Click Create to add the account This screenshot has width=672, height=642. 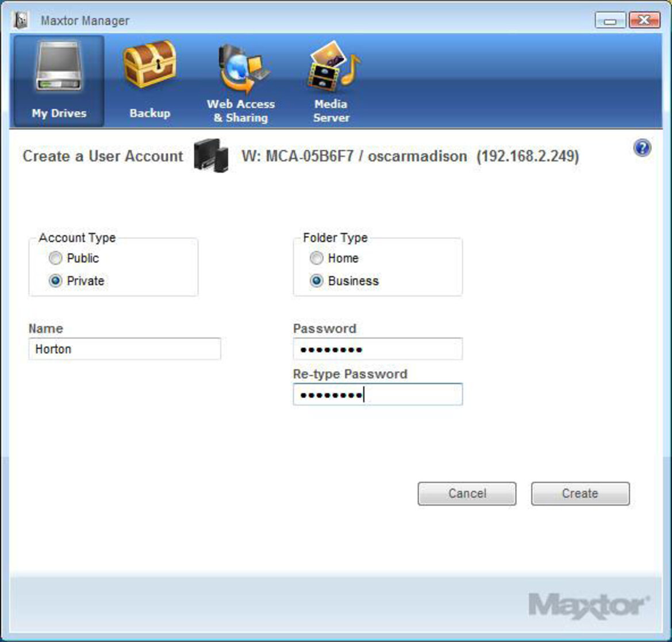580,494
